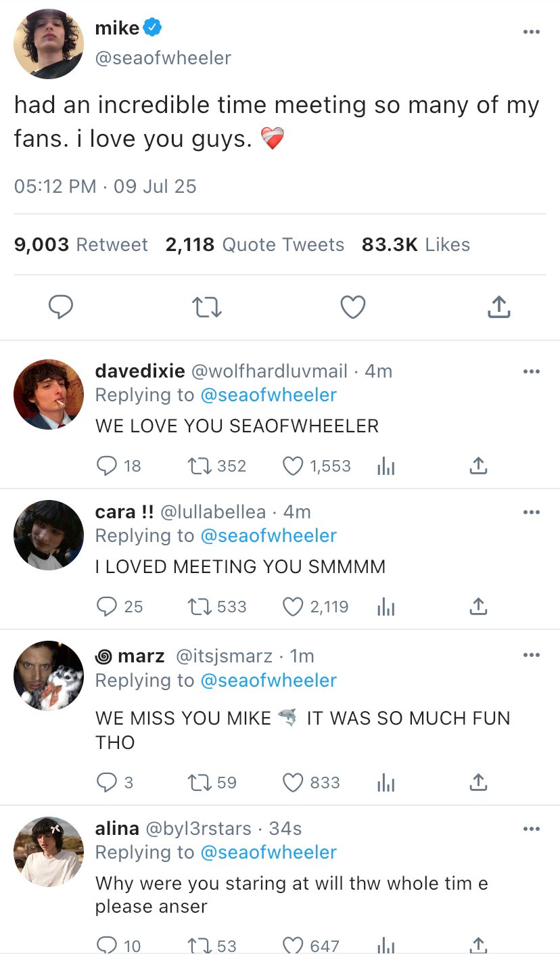Share alina's reply
This screenshot has width=560, height=954.
point(477,945)
